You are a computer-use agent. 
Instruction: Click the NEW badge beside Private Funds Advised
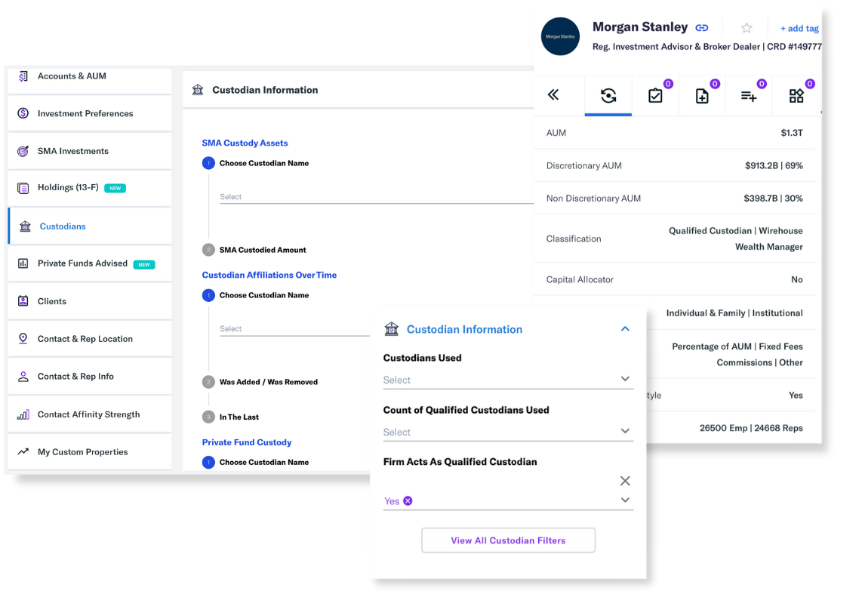point(144,264)
